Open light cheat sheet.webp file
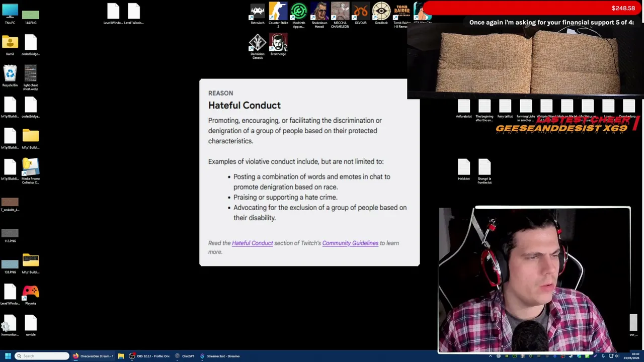This screenshot has width=644, height=362. [x=31, y=78]
